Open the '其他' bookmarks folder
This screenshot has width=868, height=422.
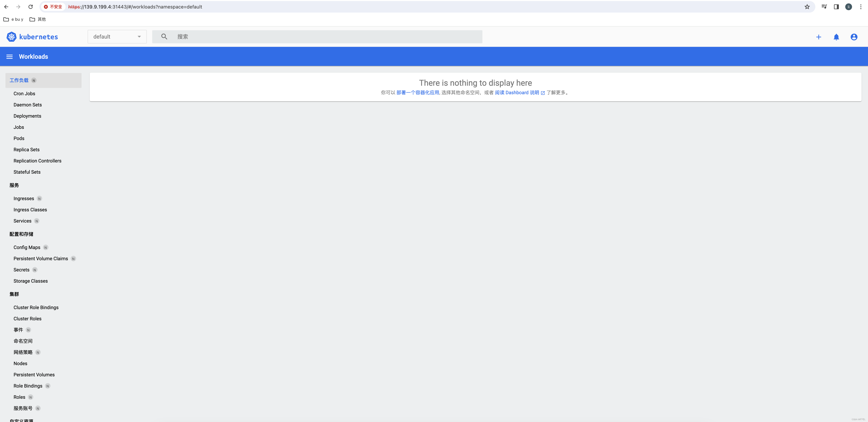coord(37,19)
